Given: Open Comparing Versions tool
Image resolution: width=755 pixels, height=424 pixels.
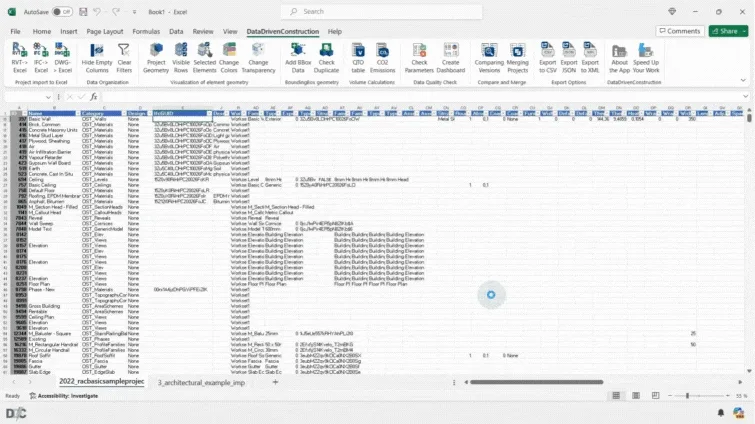Looking at the screenshot, I should pos(489,58).
